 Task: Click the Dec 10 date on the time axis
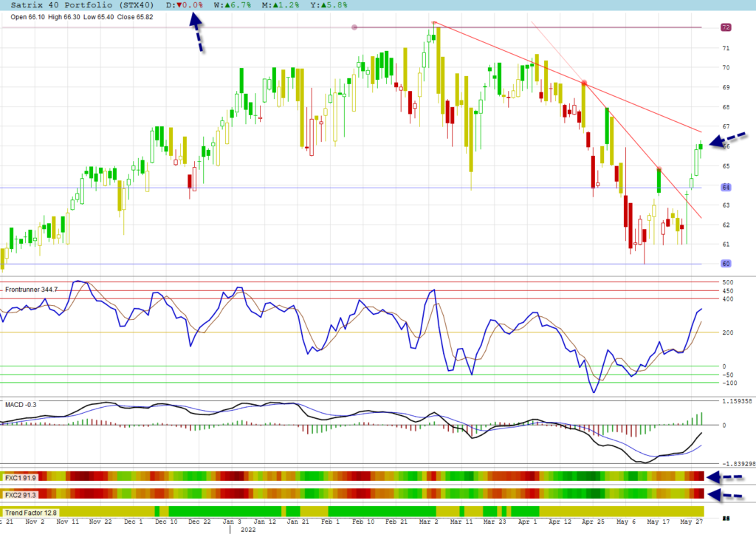(166, 522)
